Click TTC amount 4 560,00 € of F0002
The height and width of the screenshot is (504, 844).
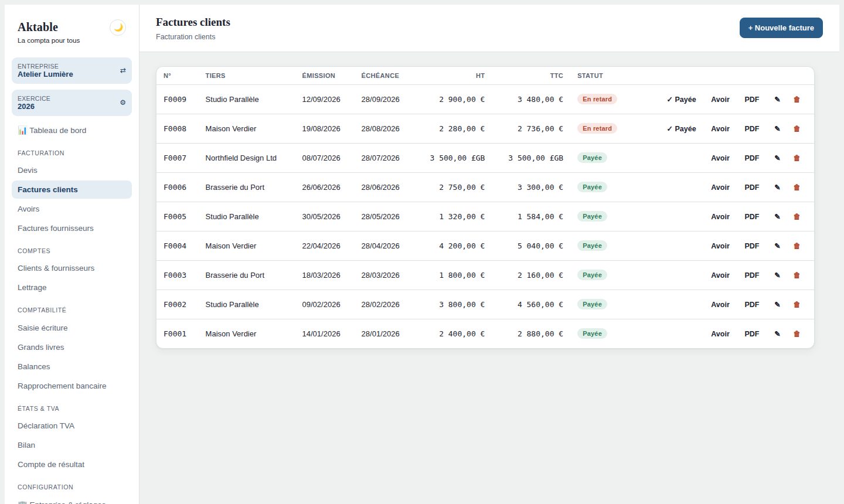coord(540,305)
